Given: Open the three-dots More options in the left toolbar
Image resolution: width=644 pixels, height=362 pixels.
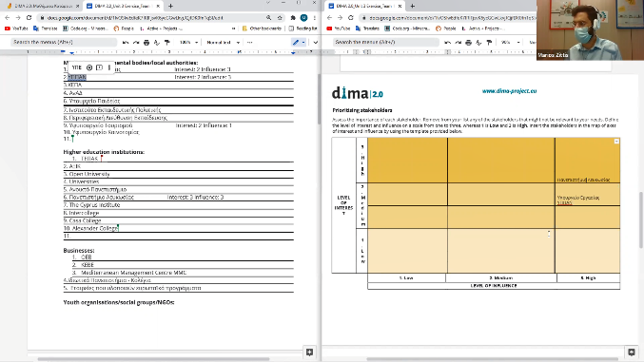Looking at the screenshot, I should point(250,42).
